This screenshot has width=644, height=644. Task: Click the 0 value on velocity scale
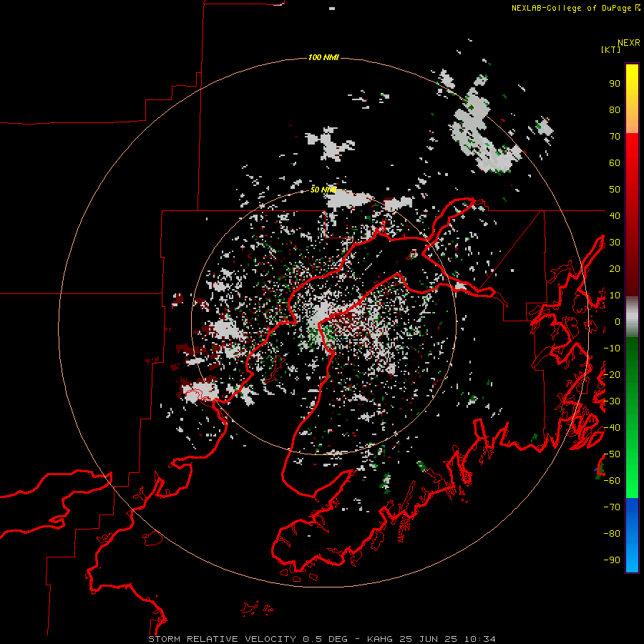[x=618, y=322]
